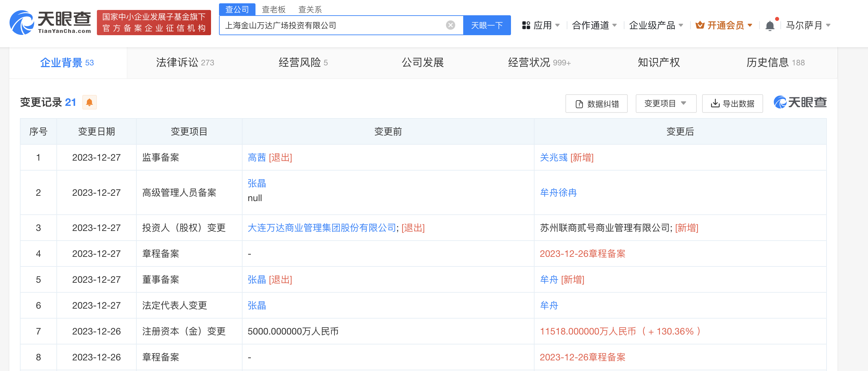Screen dimensions: 868x371
Task: Click the TianYanCha logo icon
Action: point(22,22)
